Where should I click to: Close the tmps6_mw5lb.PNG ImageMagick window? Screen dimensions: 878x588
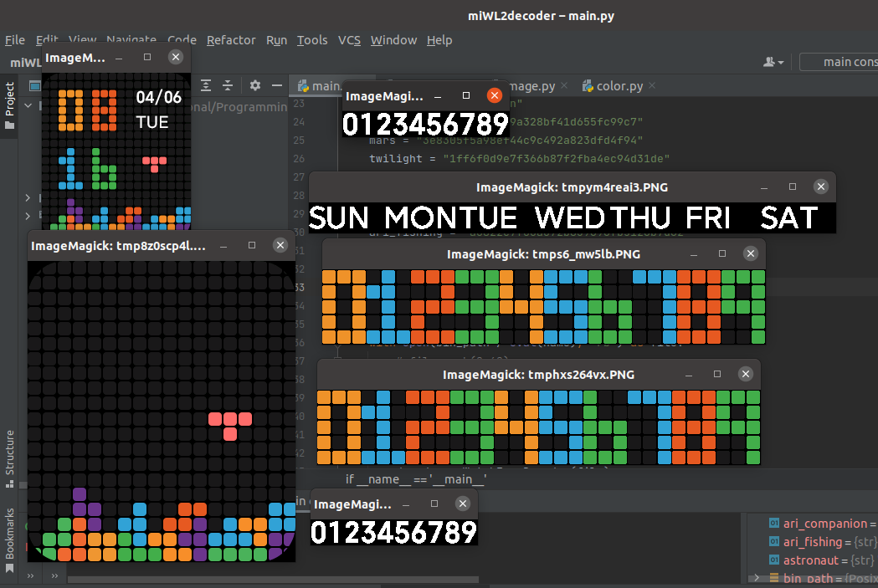click(x=750, y=253)
